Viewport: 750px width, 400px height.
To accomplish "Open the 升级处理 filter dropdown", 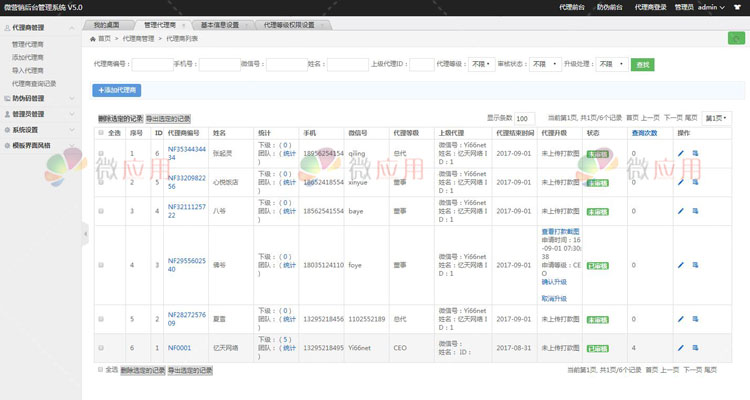I will point(612,64).
